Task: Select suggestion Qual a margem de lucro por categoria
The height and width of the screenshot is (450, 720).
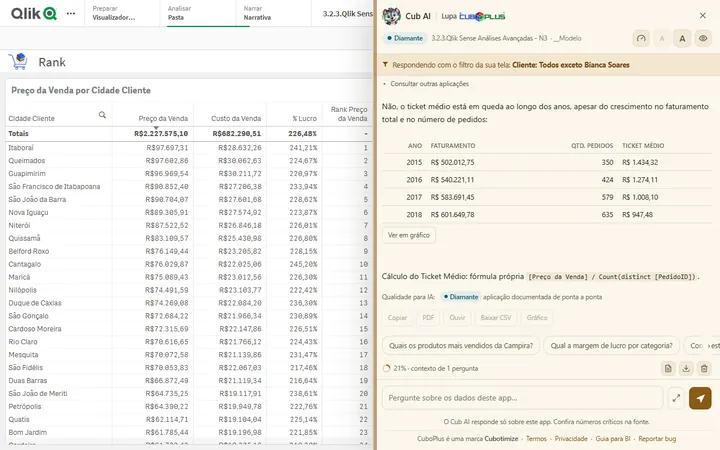Action: coord(611,346)
